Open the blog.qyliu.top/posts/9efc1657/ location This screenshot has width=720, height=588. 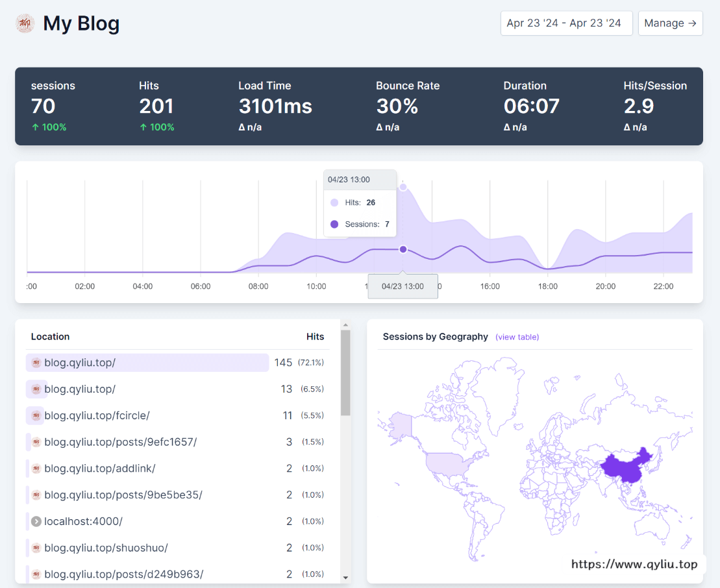[120, 442]
